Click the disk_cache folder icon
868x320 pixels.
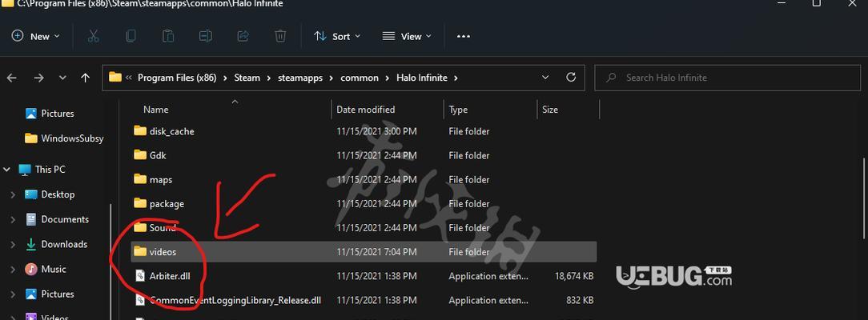[x=140, y=131]
